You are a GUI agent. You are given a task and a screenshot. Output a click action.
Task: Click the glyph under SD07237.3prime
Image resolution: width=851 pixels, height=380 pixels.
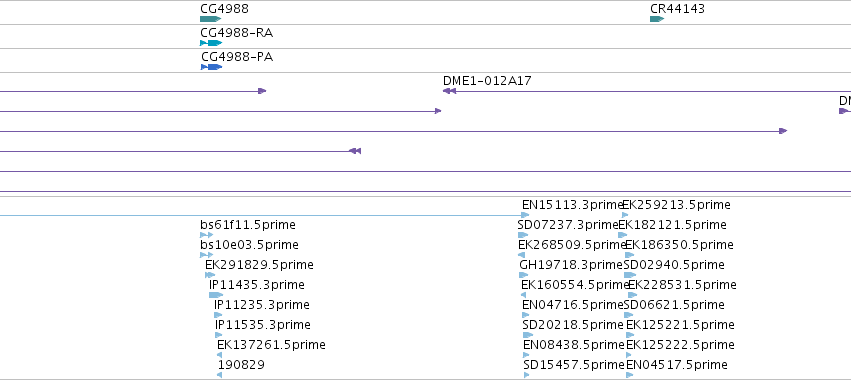click(x=523, y=235)
